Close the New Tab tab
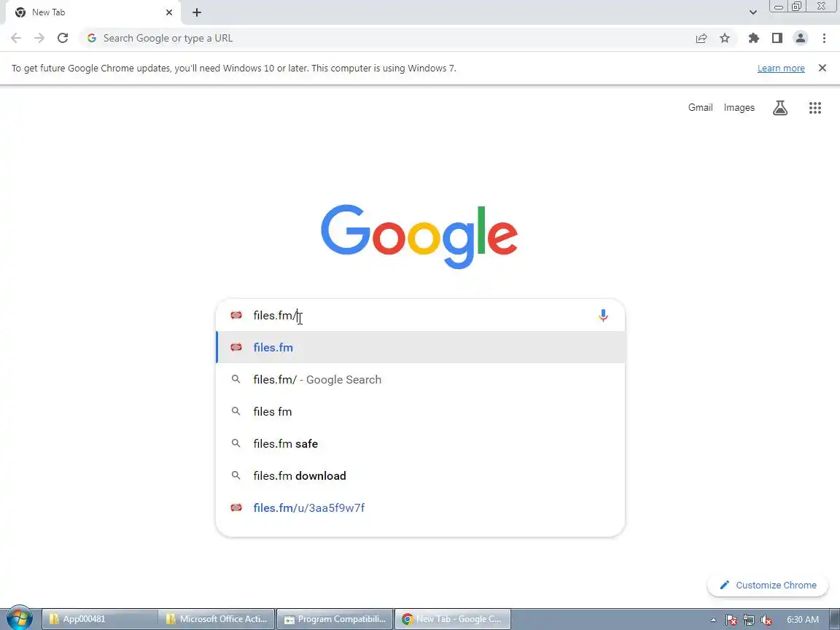The height and width of the screenshot is (630, 840). (x=169, y=12)
